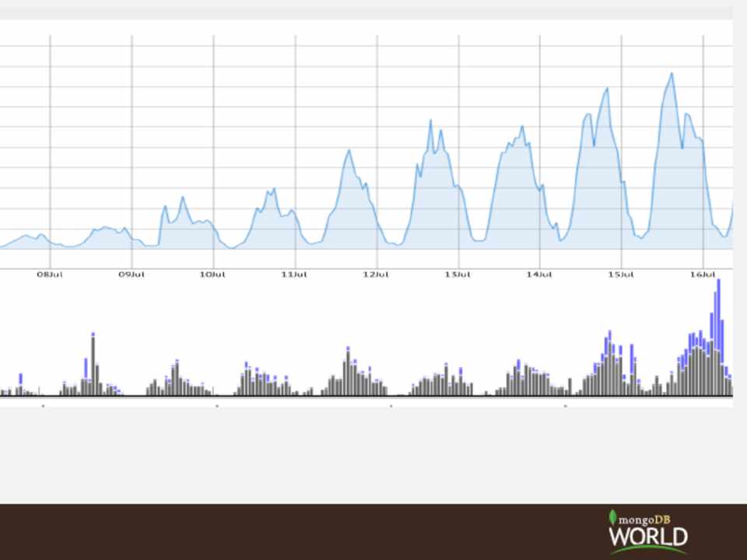Screen dimensions: 747x560
Task: Click line chart peak between 09Jul and 10Jul
Action: (x=183, y=197)
